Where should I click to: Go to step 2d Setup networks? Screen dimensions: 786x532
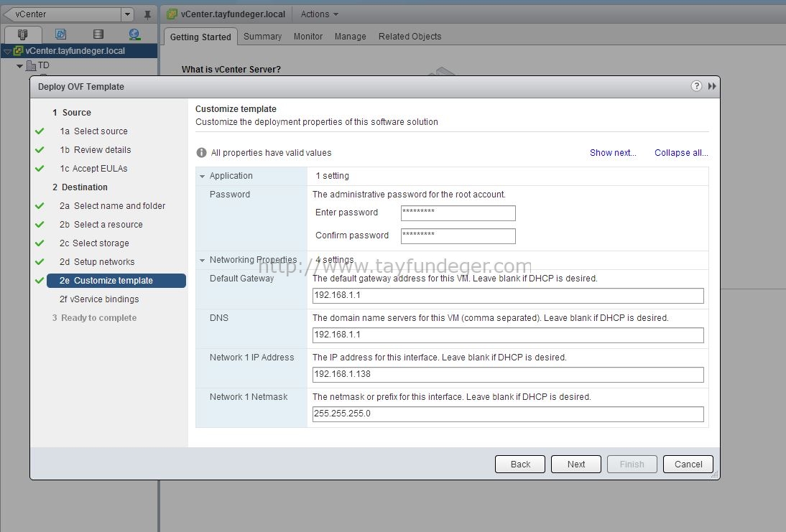pyautogui.click(x=97, y=261)
